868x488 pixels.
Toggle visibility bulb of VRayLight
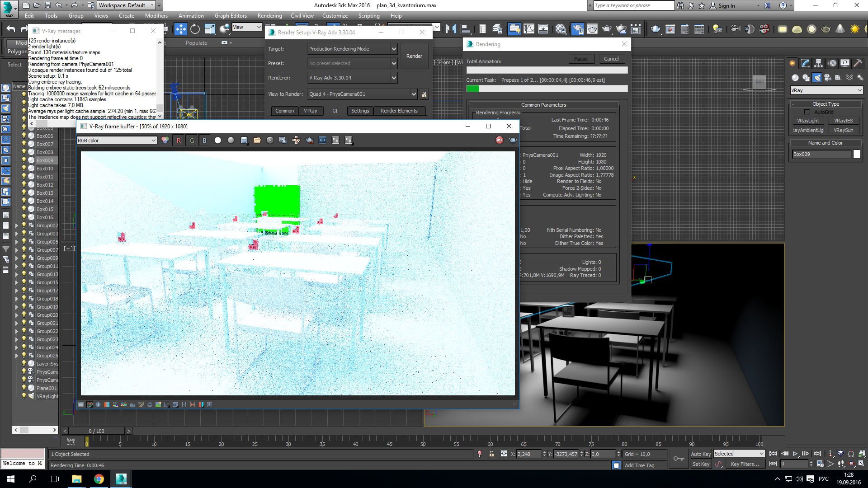(x=24, y=396)
